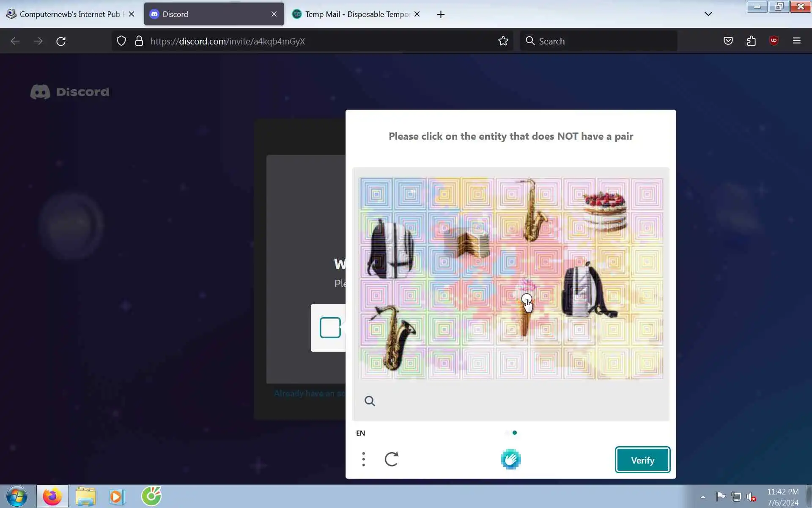This screenshot has height=508, width=812.
Task: Reload the page with the refresh button
Action: (61, 41)
